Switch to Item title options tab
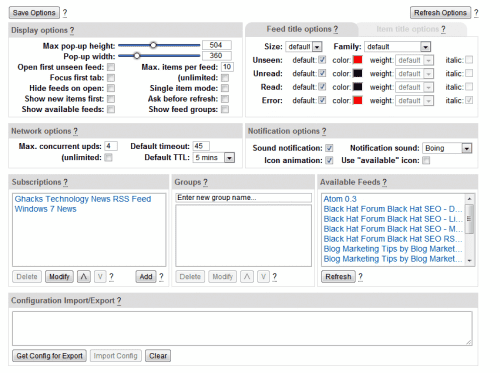The height and width of the screenshot is (373, 500). [411, 29]
